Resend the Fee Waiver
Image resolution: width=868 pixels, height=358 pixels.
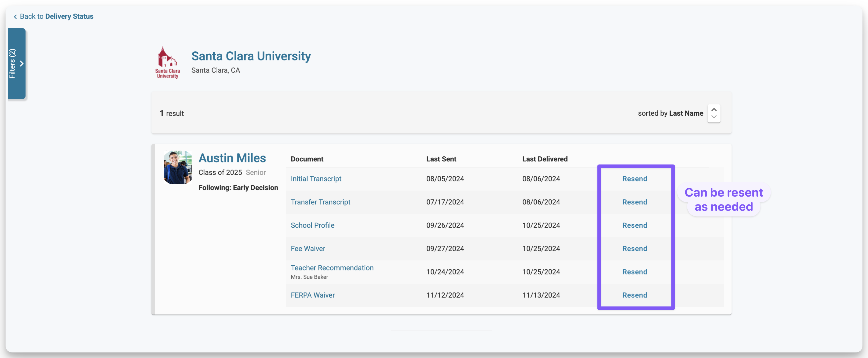(x=634, y=248)
